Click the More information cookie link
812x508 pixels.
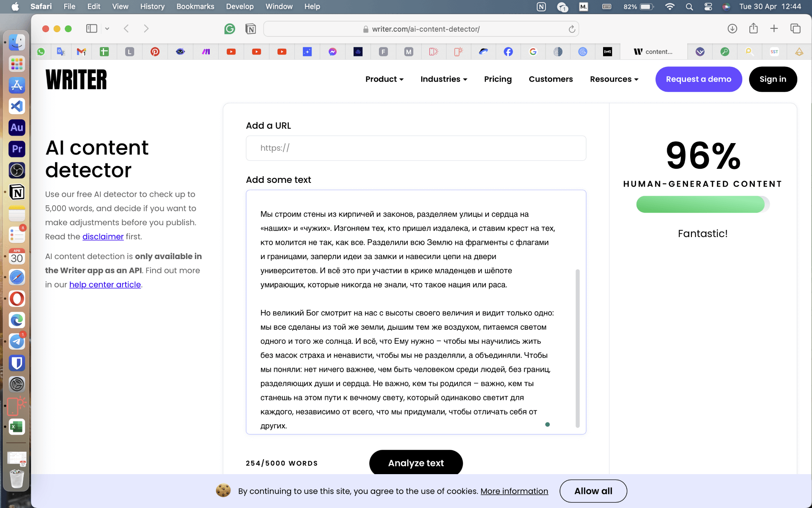point(514,491)
